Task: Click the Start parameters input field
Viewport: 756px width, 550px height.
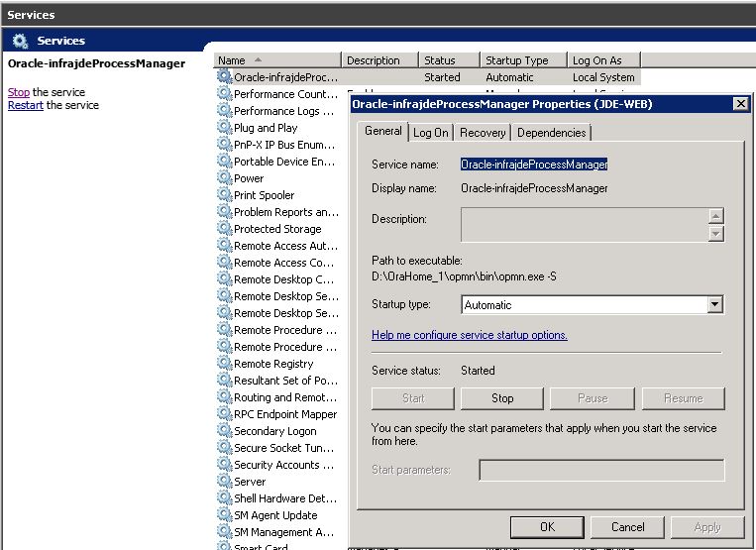Action: [x=601, y=470]
